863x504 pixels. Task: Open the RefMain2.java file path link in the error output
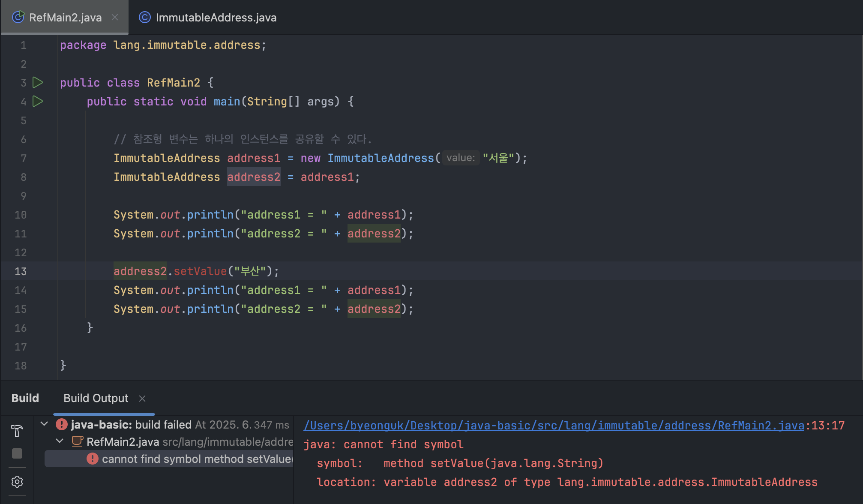(554, 425)
